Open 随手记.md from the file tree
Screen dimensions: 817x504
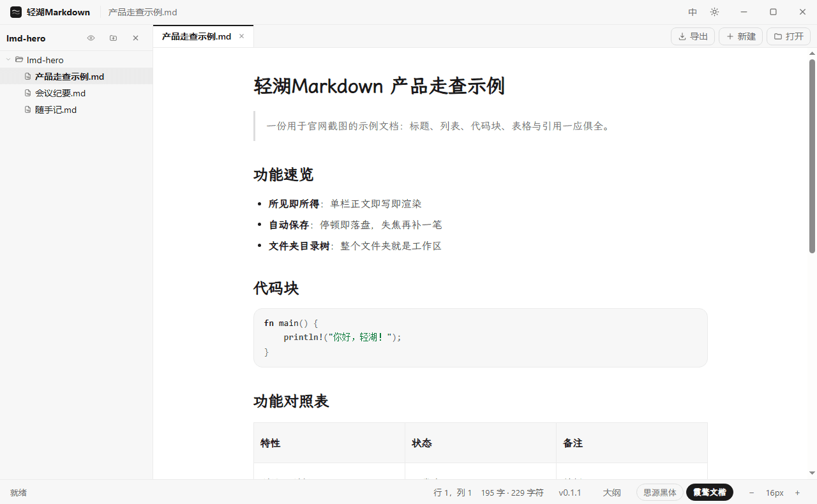(x=77, y=110)
